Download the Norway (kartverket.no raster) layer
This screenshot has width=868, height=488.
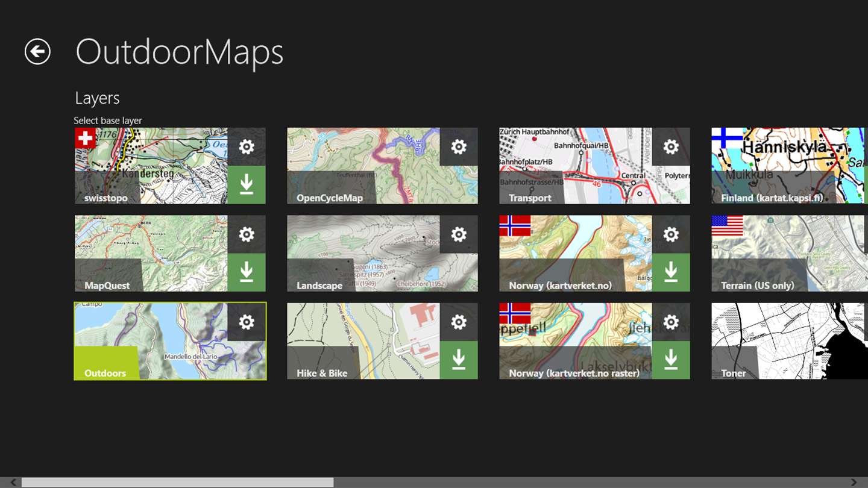(x=671, y=360)
